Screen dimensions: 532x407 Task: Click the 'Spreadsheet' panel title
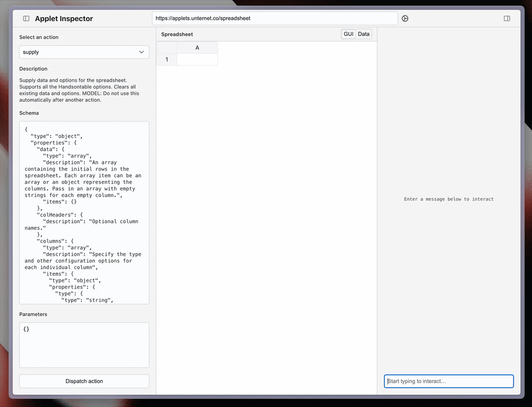pos(177,34)
